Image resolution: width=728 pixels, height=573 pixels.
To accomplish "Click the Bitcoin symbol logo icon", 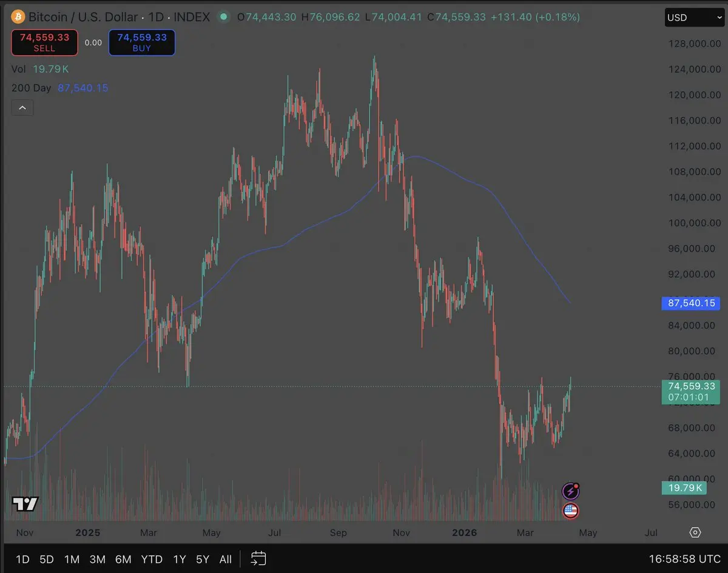I will (18, 17).
